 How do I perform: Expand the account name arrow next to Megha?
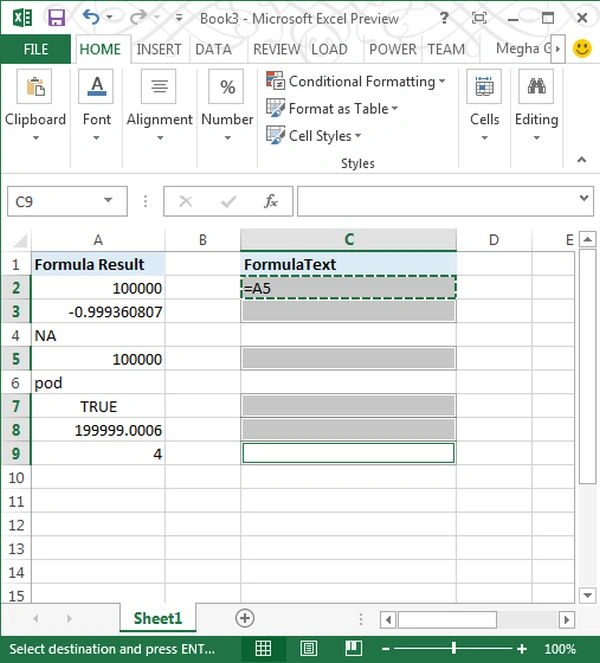tap(558, 49)
